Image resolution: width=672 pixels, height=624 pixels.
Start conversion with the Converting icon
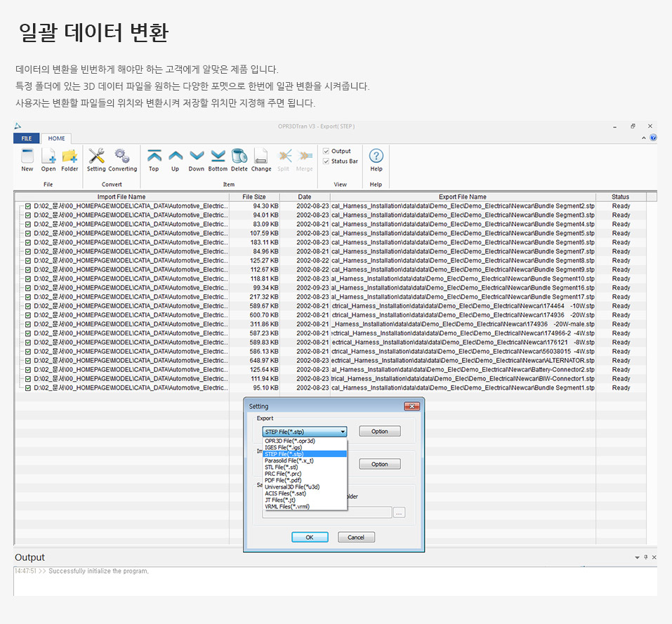coord(122,157)
